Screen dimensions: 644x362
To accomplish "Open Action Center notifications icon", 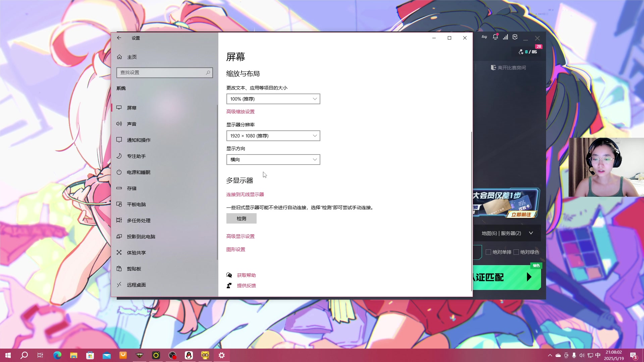I will tap(634, 356).
